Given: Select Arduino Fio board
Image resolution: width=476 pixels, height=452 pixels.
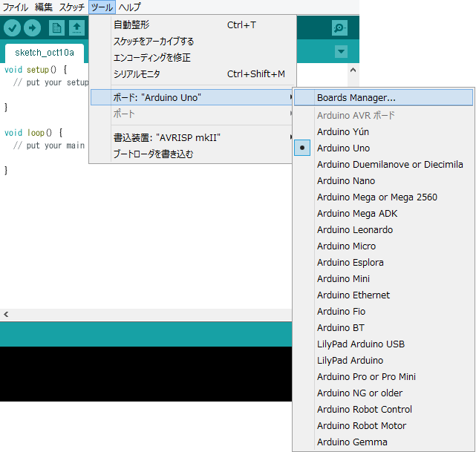Looking at the screenshot, I should click(383, 312).
